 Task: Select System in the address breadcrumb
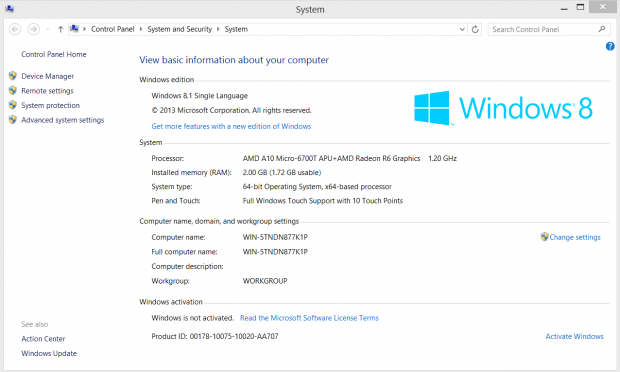pyautogui.click(x=236, y=29)
